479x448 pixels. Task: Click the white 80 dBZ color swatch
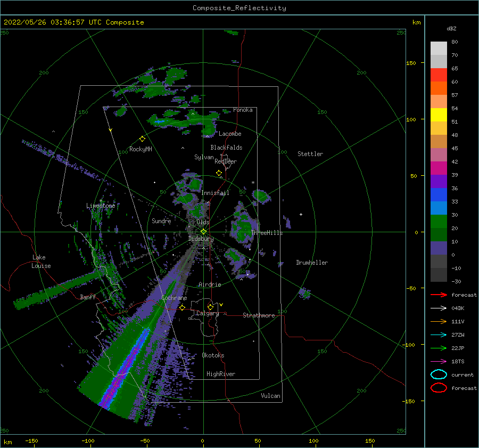[x=439, y=48]
